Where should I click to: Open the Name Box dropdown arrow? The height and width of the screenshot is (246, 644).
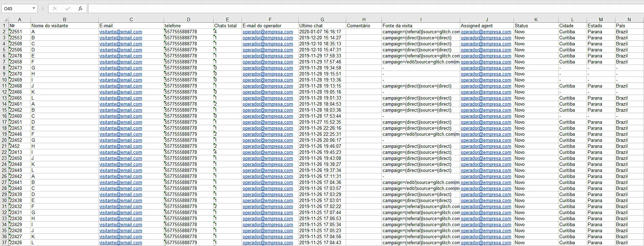(x=34, y=9)
